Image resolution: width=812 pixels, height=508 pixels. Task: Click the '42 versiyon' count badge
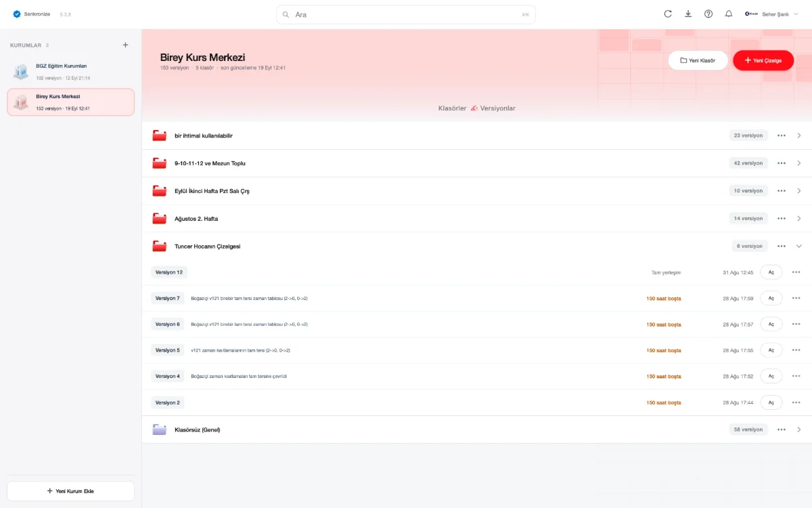(748, 163)
